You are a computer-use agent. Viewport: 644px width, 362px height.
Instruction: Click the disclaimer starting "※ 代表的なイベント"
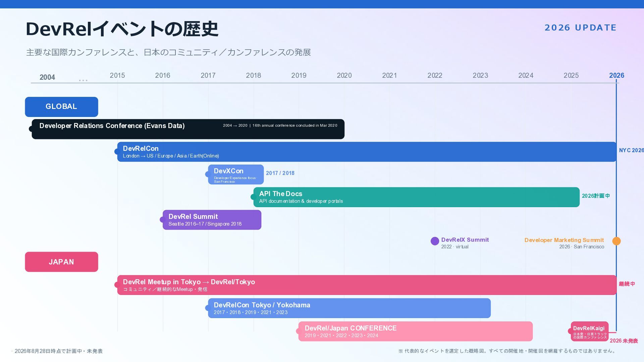(x=507, y=351)
